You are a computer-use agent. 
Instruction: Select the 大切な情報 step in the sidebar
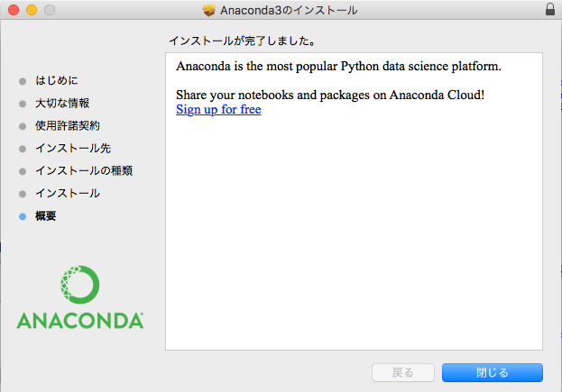pos(61,104)
